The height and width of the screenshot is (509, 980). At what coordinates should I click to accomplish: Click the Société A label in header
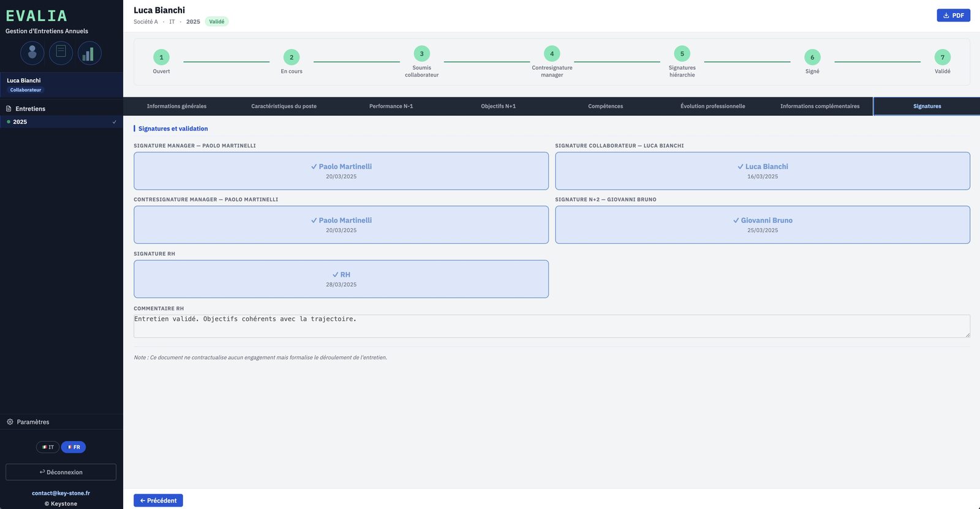[x=146, y=21]
